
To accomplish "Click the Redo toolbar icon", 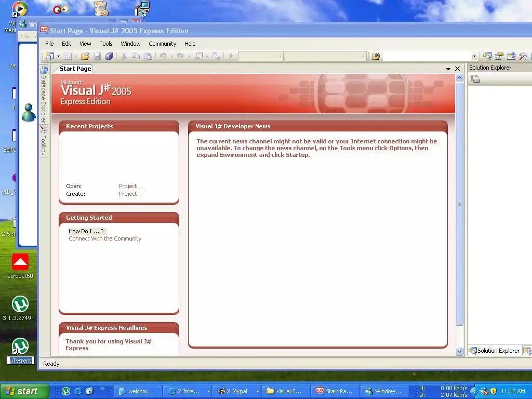I will click(x=180, y=56).
